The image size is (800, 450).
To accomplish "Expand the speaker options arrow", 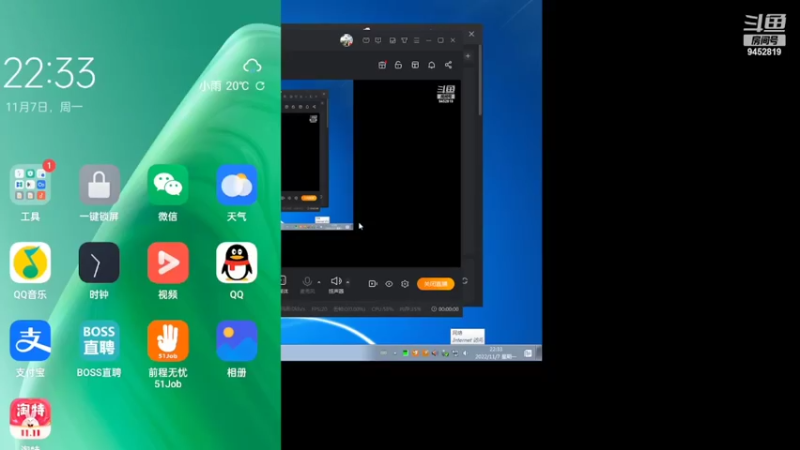I will click(348, 282).
